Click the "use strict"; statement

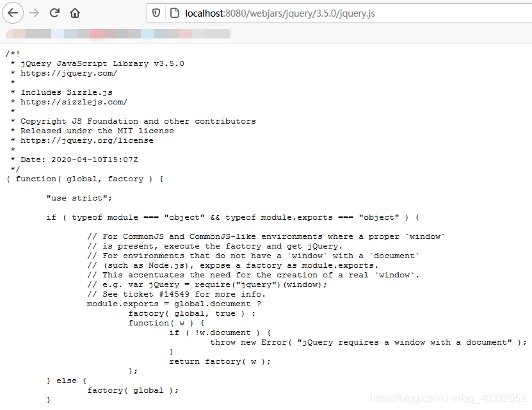79,198
